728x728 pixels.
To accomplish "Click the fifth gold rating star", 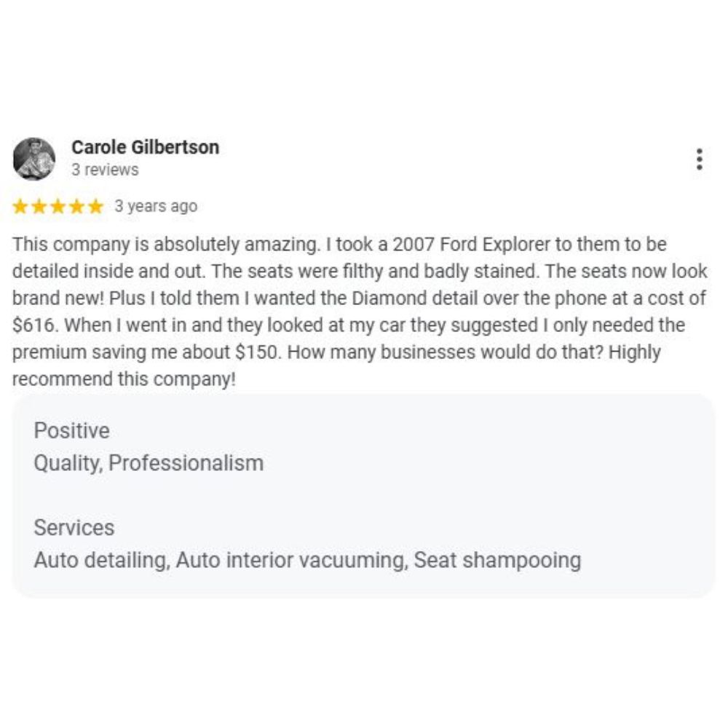I will coord(95,206).
